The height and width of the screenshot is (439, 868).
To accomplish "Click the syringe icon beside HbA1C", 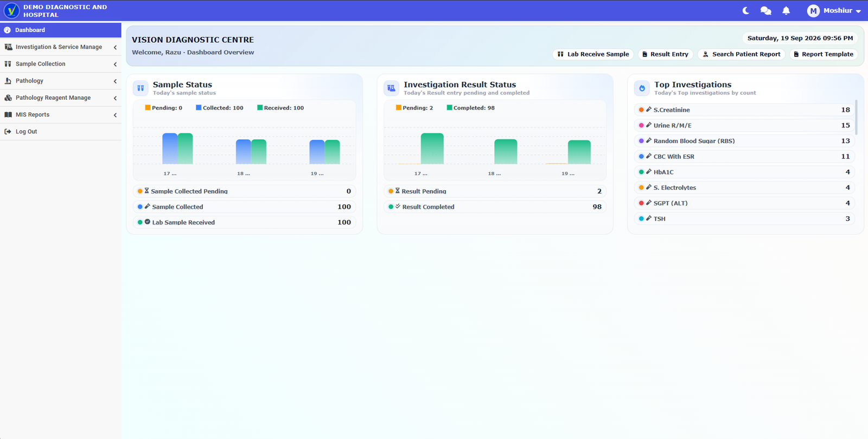I will pos(648,172).
